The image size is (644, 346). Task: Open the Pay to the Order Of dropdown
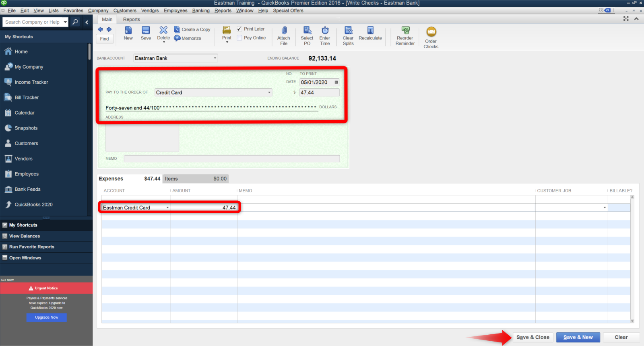click(269, 93)
